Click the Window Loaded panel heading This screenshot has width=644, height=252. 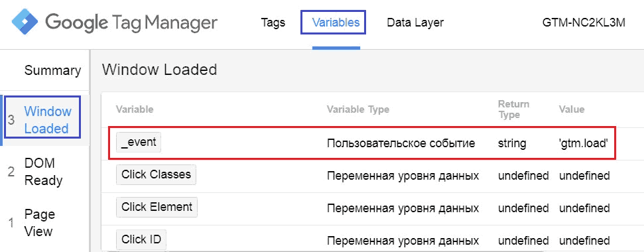coord(159,70)
